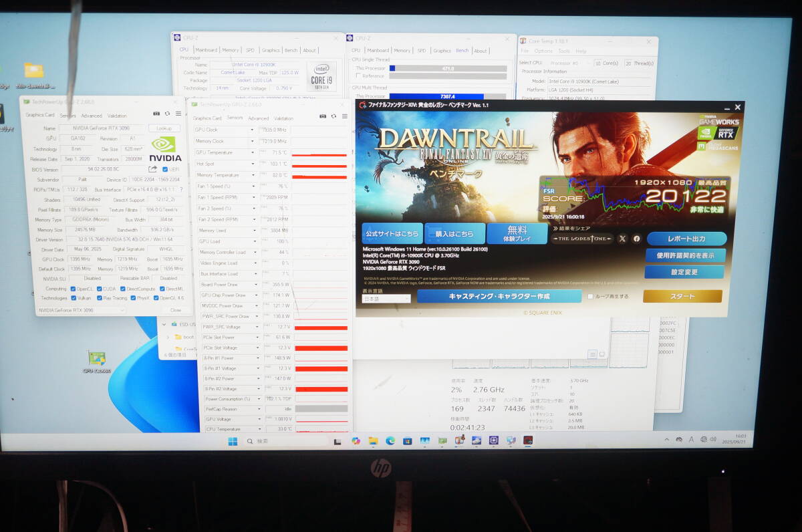802x532 pixels.
Task: Click the NVIDIA logo in GPU-Z
Action: pos(165,150)
